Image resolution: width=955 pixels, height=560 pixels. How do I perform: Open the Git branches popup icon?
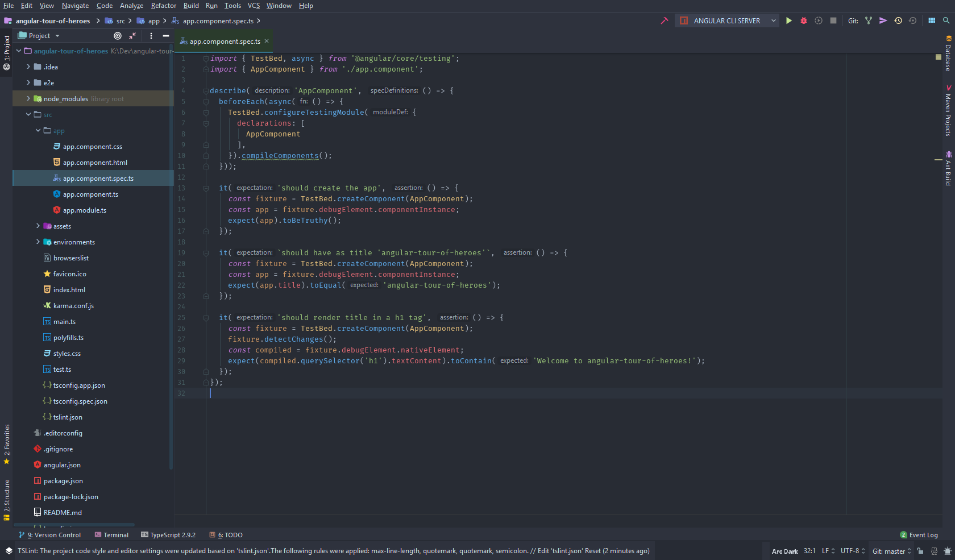click(869, 20)
